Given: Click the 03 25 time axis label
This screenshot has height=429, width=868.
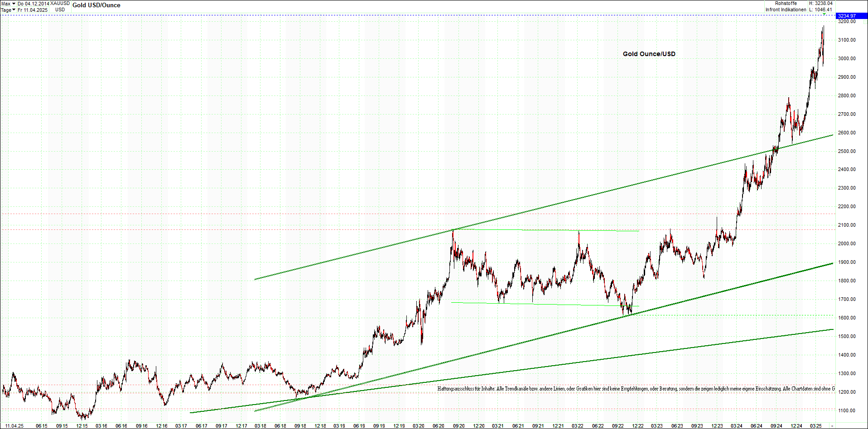Looking at the screenshot, I should pyautogui.click(x=816, y=426).
